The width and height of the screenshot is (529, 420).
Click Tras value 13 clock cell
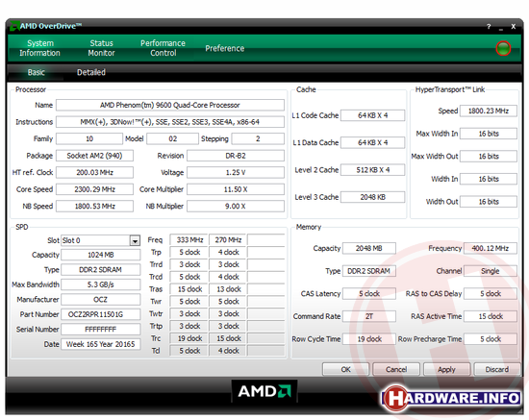click(228, 289)
